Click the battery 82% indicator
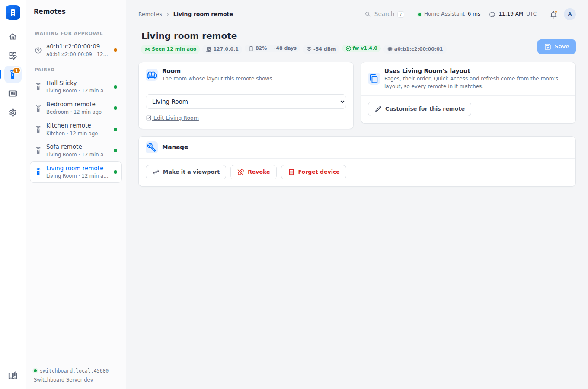The width and height of the screenshot is (588, 389). [273, 48]
